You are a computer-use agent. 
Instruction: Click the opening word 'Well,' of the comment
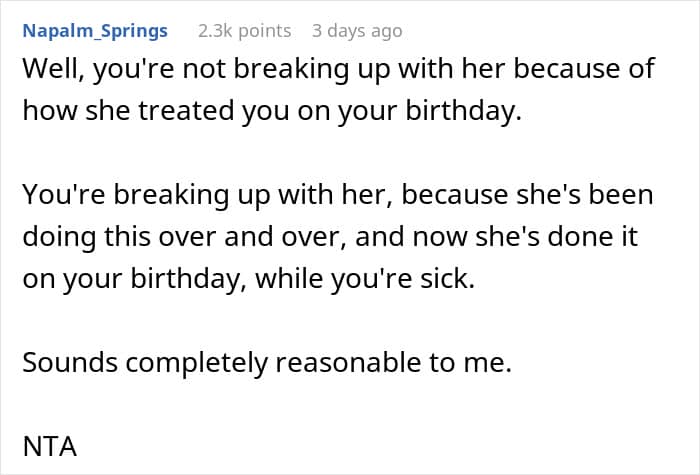[x=54, y=70]
